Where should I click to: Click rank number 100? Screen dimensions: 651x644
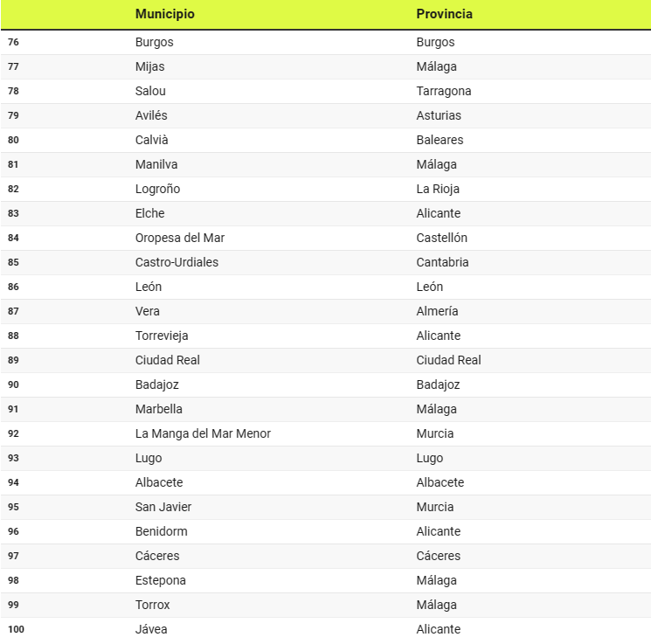pyautogui.click(x=17, y=629)
